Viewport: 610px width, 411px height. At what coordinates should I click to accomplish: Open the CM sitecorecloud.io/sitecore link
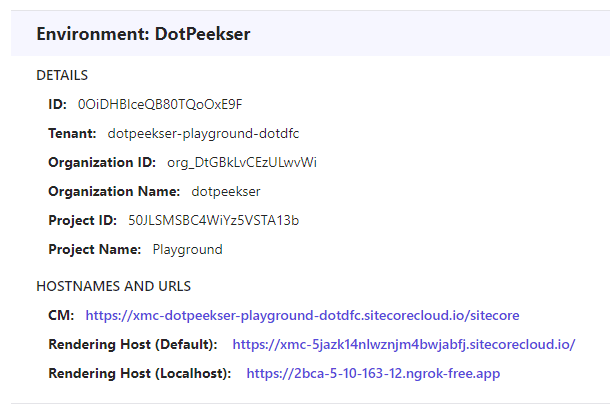(x=302, y=315)
